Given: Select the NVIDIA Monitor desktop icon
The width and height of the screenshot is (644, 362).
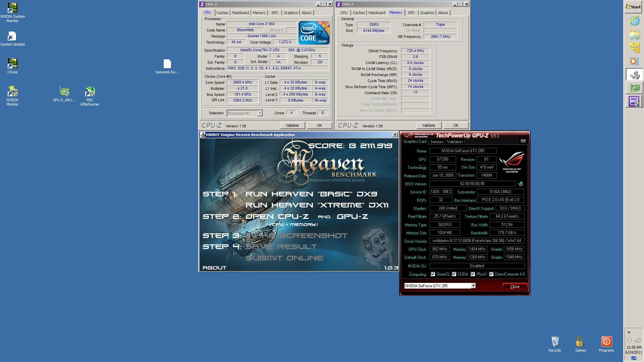Looking at the screenshot, I should (12, 96).
